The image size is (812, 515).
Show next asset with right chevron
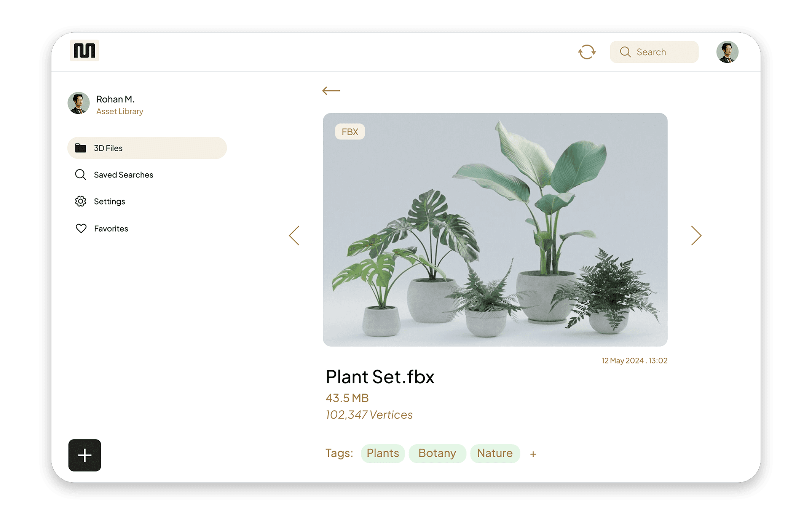click(696, 235)
